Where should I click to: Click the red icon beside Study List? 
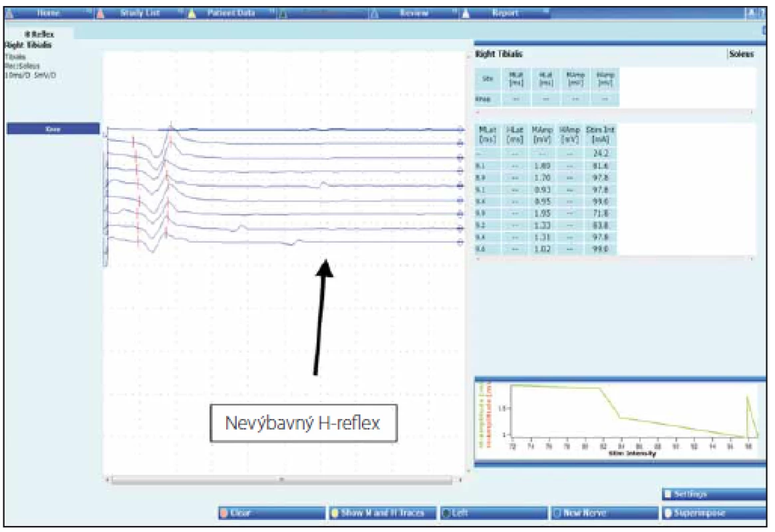click(x=101, y=14)
